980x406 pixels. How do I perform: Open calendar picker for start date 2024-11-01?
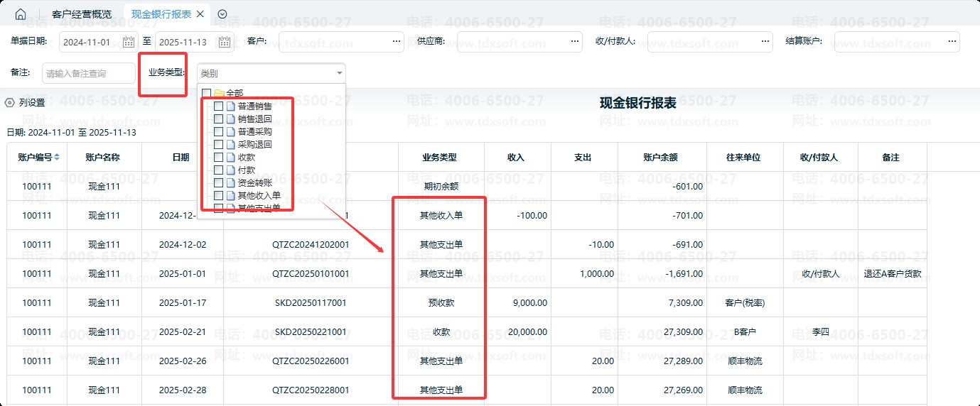pos(129,42)
